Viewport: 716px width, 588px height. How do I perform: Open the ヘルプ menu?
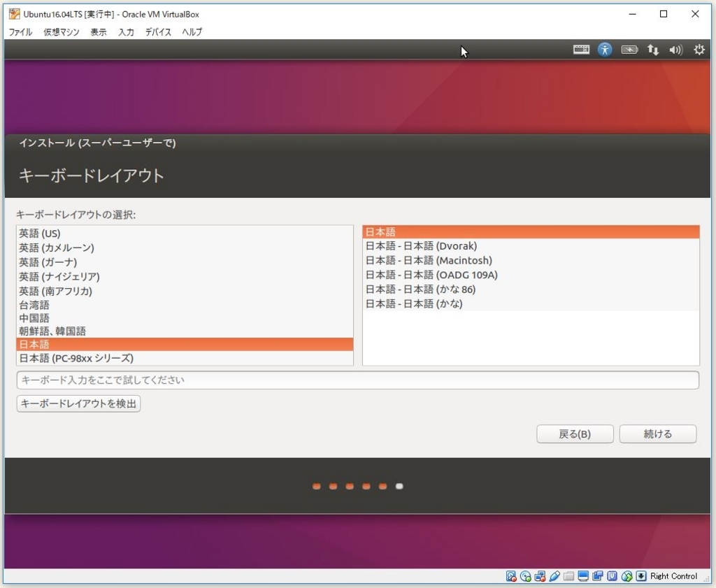pos(192,32)
